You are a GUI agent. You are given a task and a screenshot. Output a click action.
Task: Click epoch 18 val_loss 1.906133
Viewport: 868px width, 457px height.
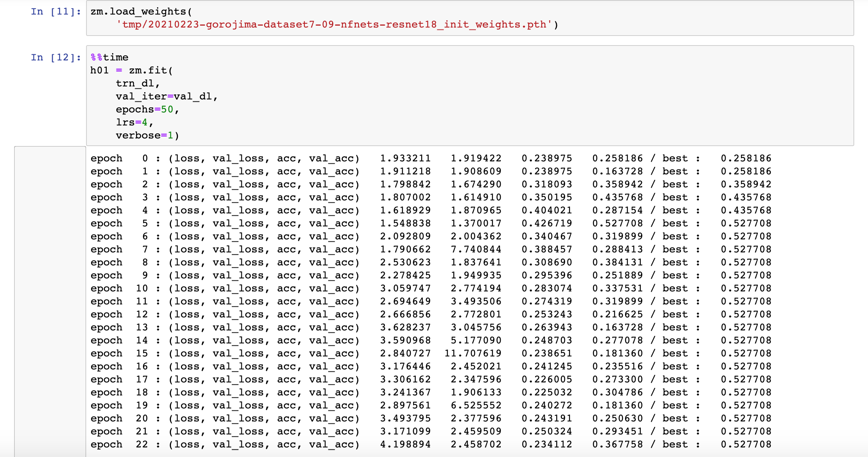(476, 392)
